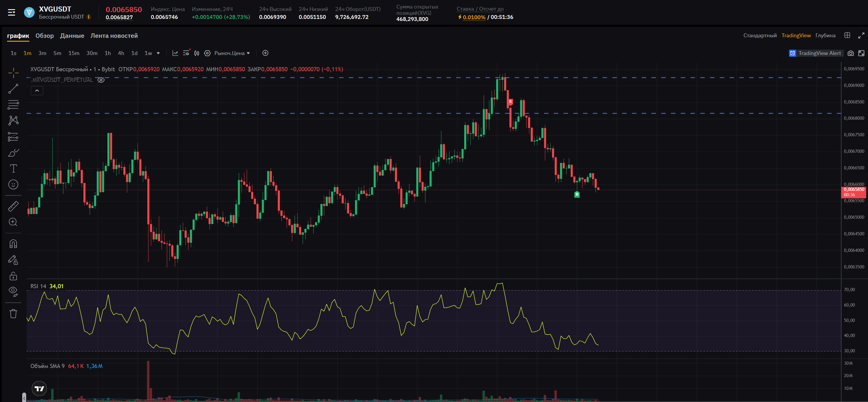The height and width of the screenshot is (402, 868).
Task: Open the indicators button in chart toolbar
Action: [x=175, y=53]
